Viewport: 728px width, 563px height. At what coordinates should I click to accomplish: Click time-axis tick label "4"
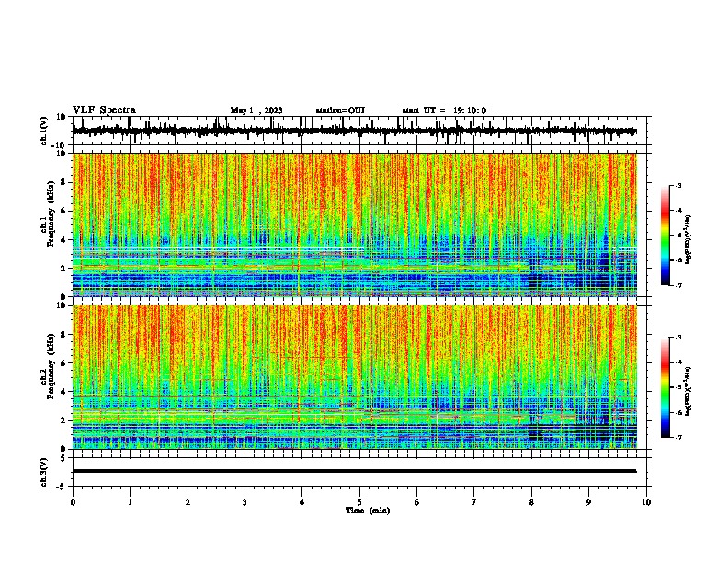(x=302, y=502)
